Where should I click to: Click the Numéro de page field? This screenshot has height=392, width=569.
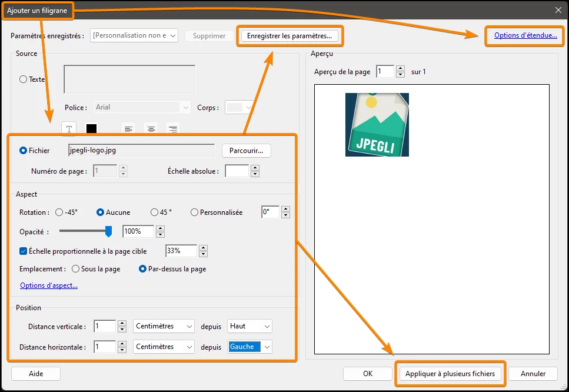(105, 171)
